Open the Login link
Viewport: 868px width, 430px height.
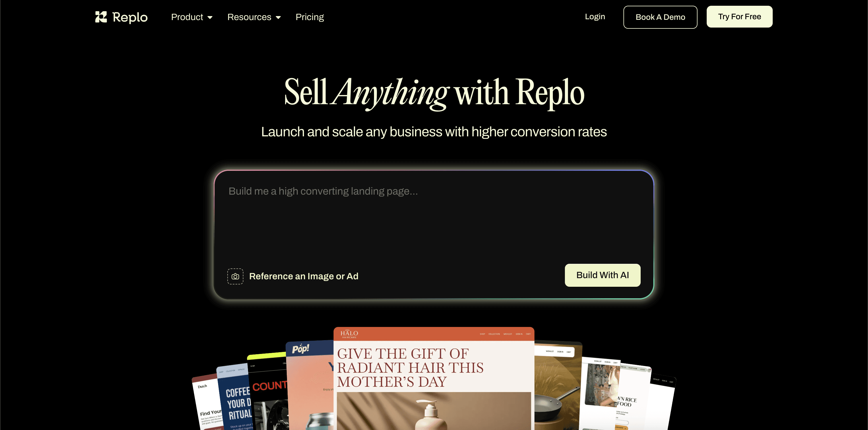(x=595, y=17)
